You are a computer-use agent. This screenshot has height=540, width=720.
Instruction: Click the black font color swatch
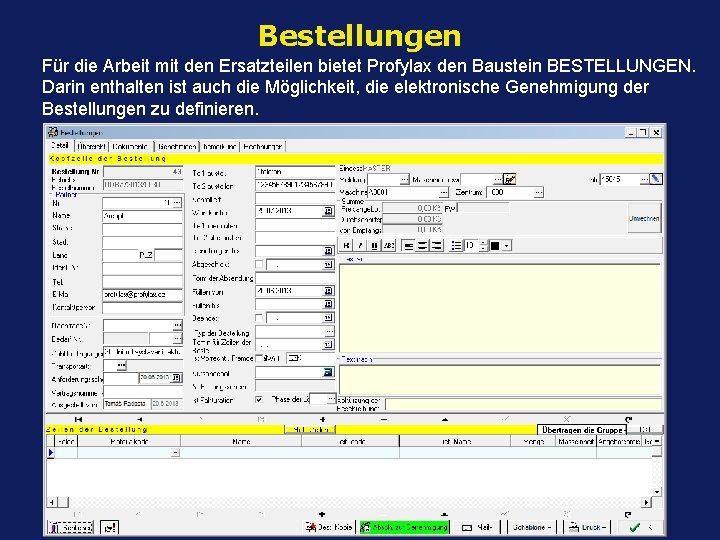point(495,246)
